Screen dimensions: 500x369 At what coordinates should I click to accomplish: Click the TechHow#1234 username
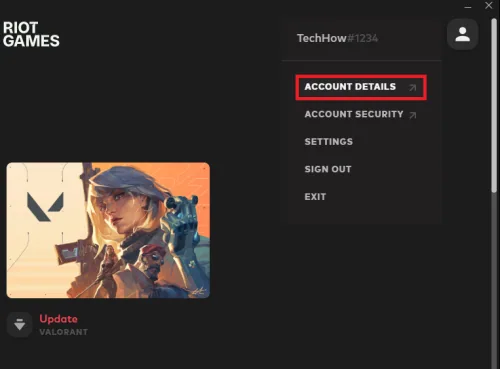[x=337, y=38]
